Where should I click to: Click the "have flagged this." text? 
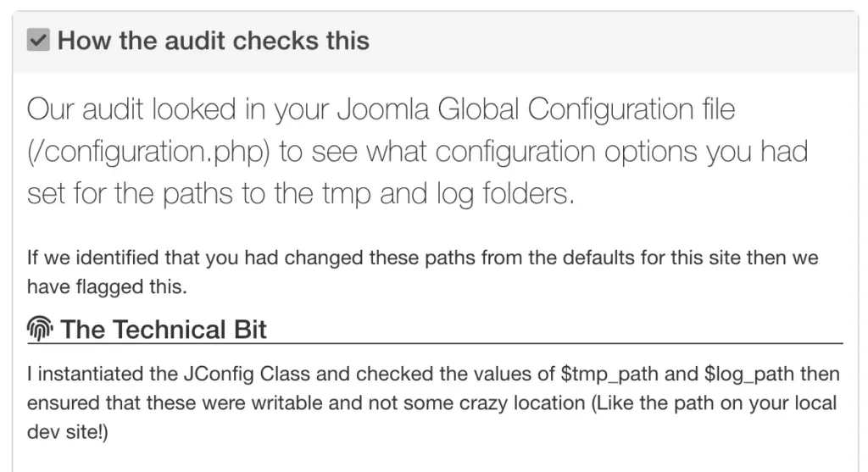[x=107, y=287]
